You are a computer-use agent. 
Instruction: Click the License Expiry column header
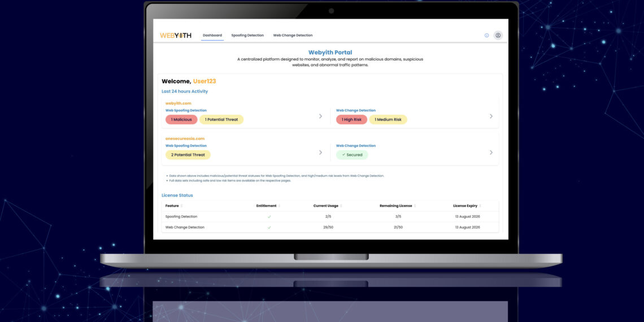[465, 206]
